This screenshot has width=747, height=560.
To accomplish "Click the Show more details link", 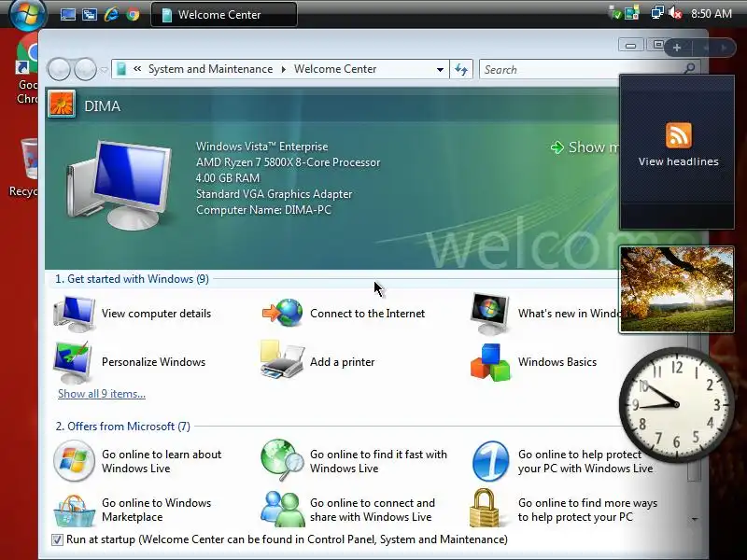I will 585,147.
